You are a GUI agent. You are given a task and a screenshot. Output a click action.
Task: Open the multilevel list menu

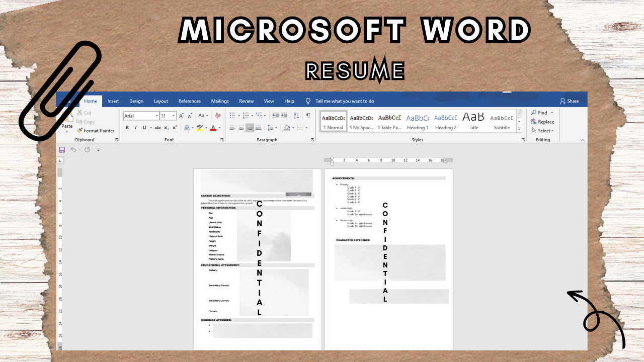[x=260, y=116]
